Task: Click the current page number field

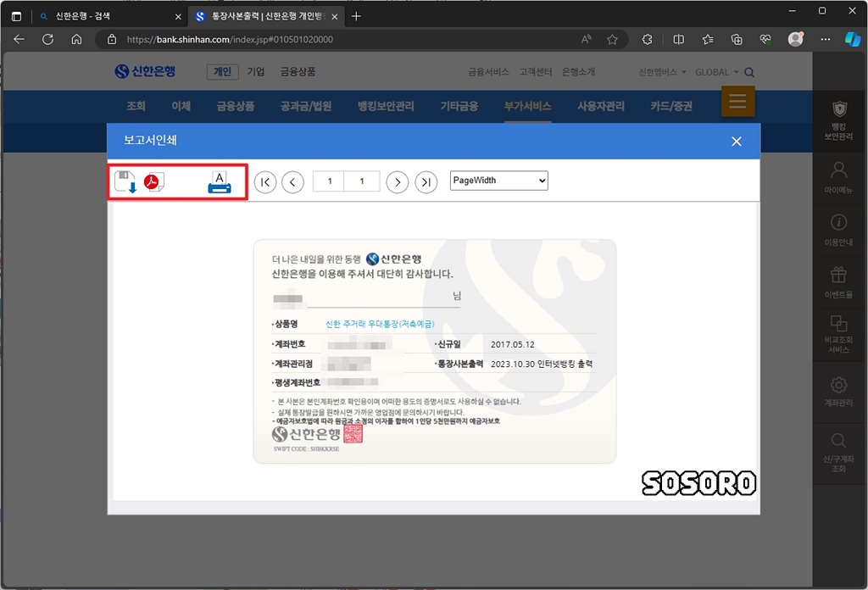Action: tap(329, 181)
